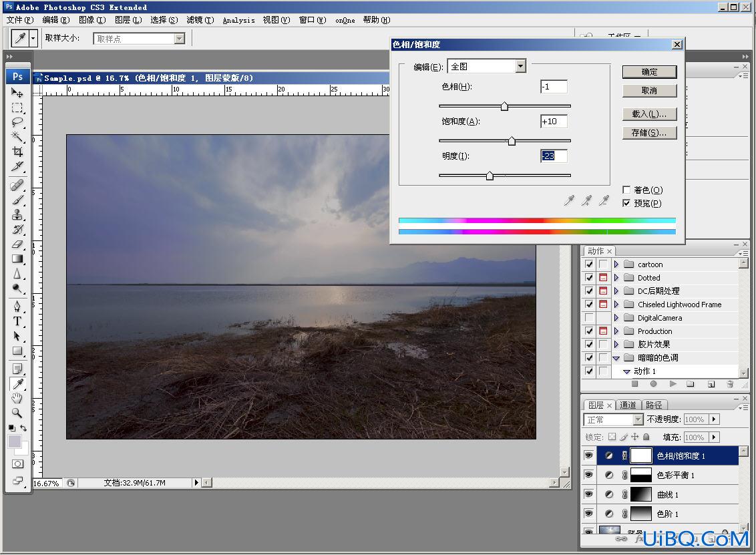
Task: Toggle Quick Mask mode icon
Action: pos(18,464)
